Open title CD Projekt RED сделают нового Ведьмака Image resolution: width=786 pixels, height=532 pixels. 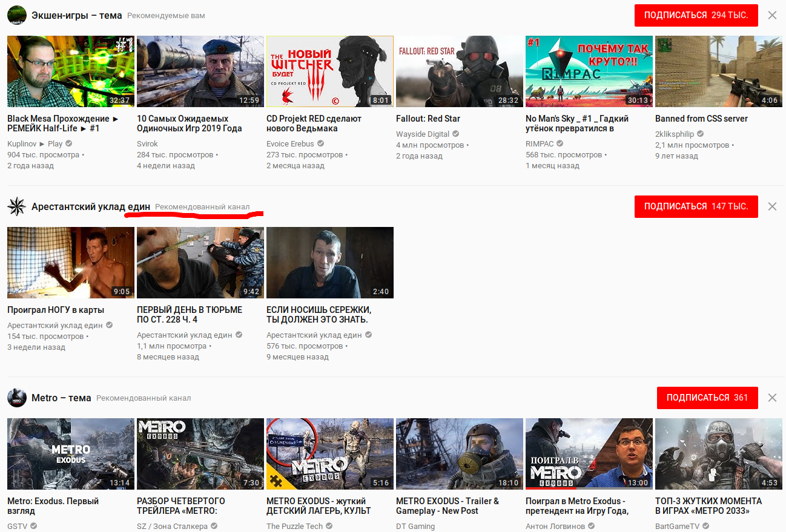[x=314, y=123]
